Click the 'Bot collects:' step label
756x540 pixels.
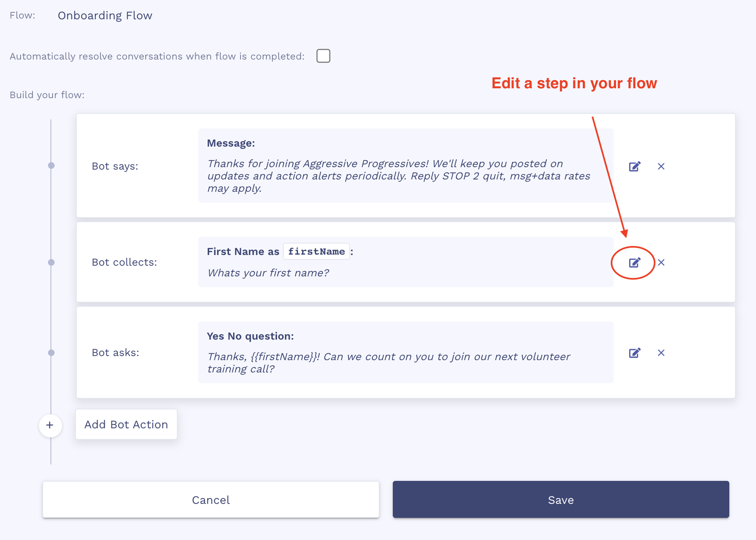(124, 262)
